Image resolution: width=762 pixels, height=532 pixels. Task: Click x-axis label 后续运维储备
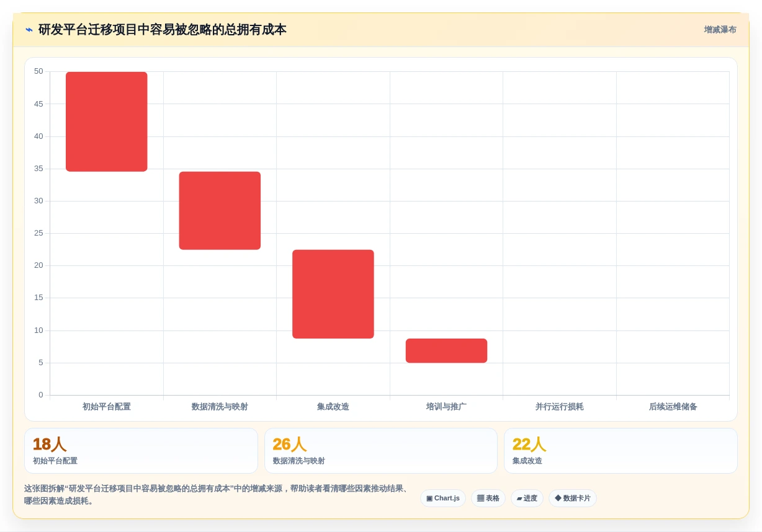pos(673,407)
